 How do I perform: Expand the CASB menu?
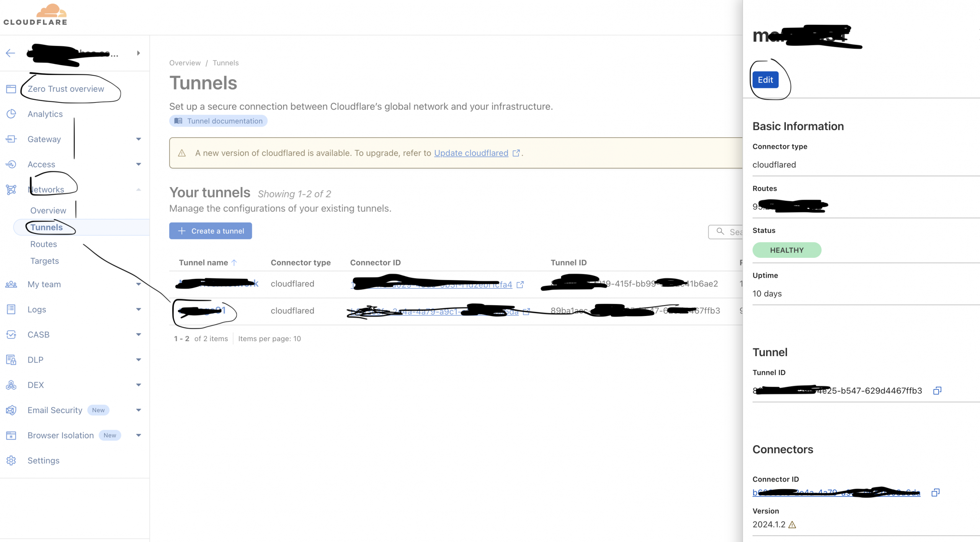pos(139,335)
